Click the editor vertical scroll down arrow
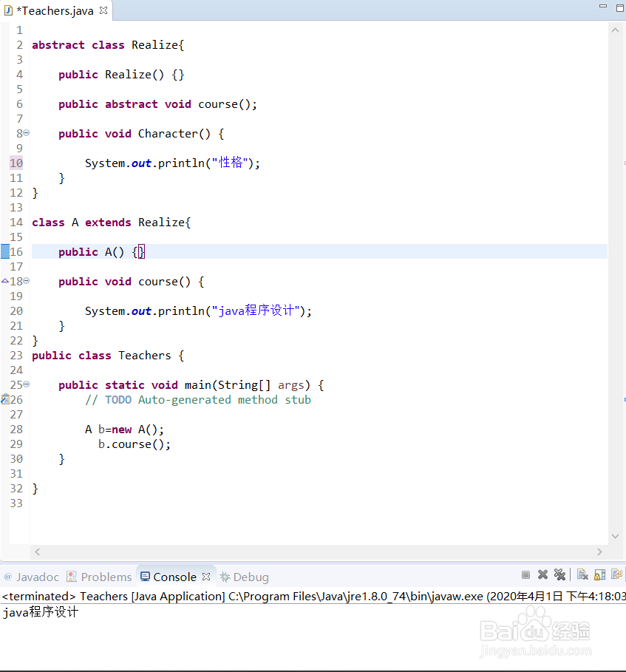Viewport: 626px width, 672px height. click(616, 536)
